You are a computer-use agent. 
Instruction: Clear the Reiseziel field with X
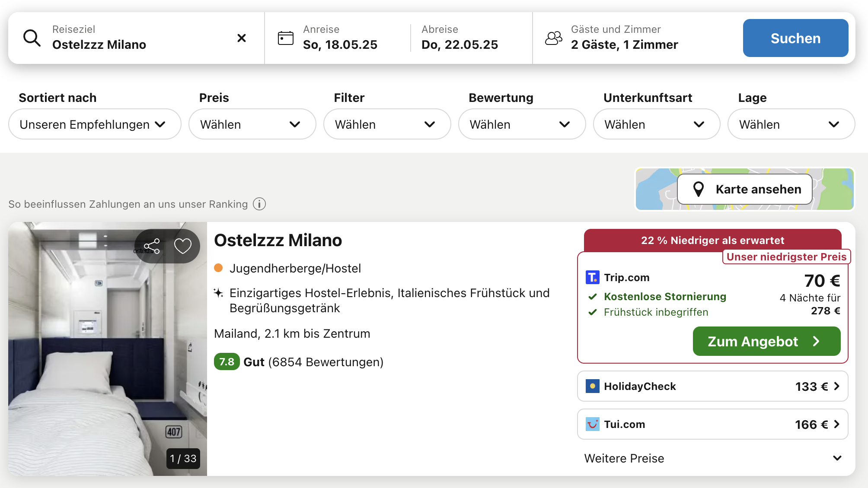tap(242, 38)
